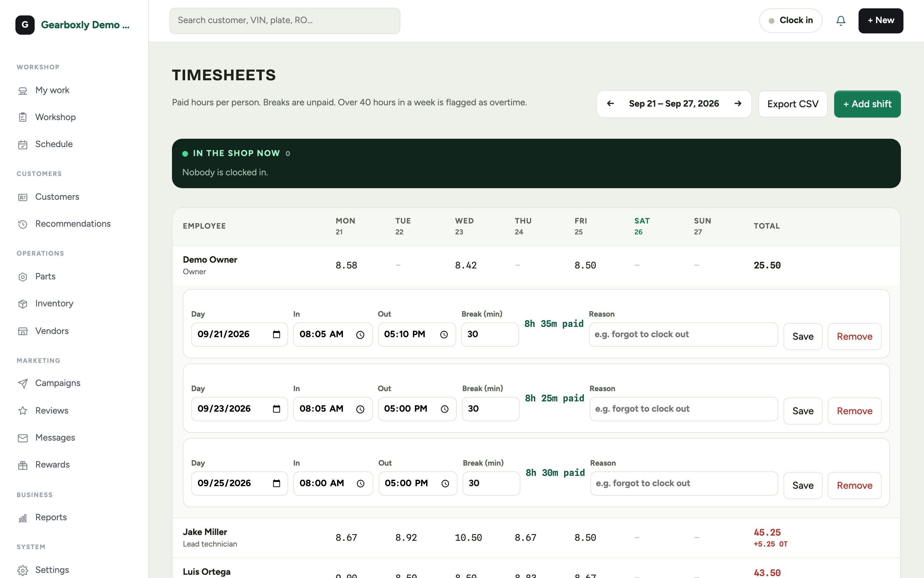924x578 pixels.
Task: Click Break minutes field for 09/25/2026 shift
Action: tap(492, 484)
